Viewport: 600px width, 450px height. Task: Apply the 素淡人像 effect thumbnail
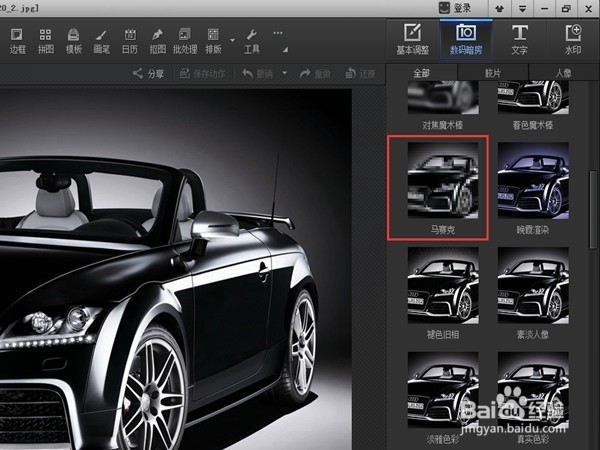[533, 285]
